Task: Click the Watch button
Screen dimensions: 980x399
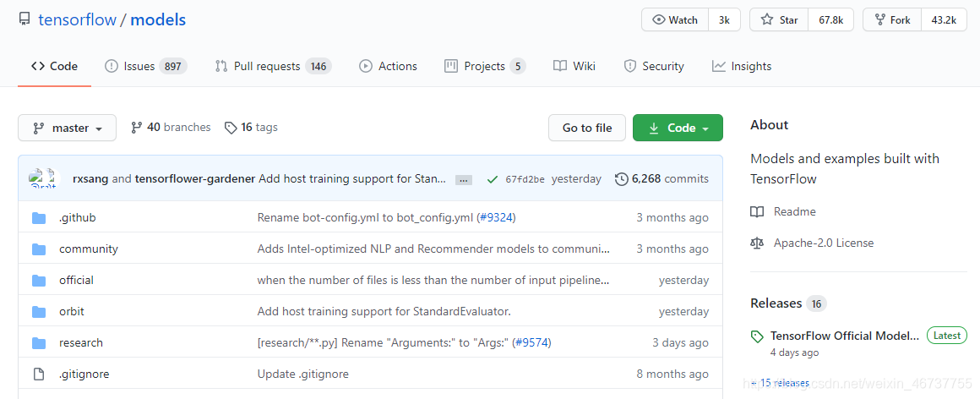Action: 675,20
